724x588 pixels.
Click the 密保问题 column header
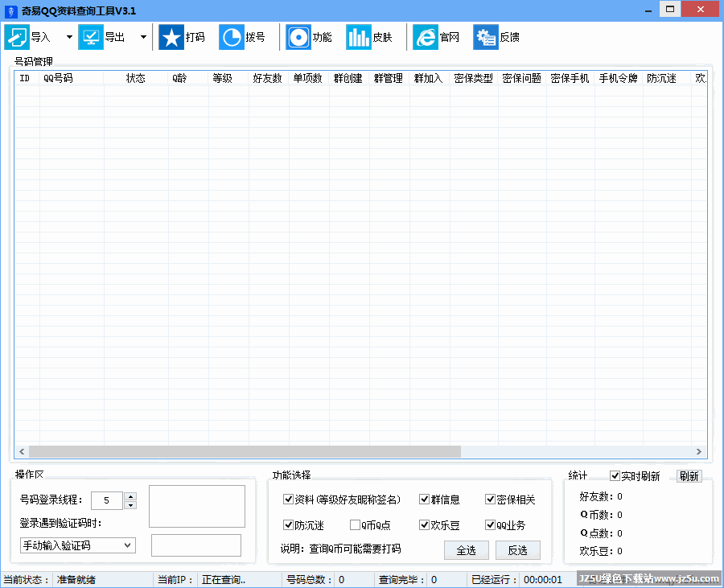pos(522,78)
